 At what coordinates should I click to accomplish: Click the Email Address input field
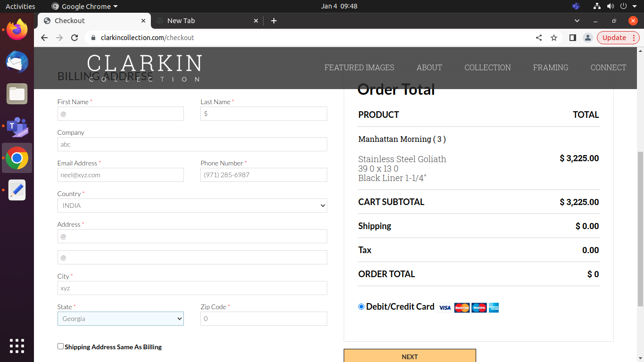click(x=121, y=175)
